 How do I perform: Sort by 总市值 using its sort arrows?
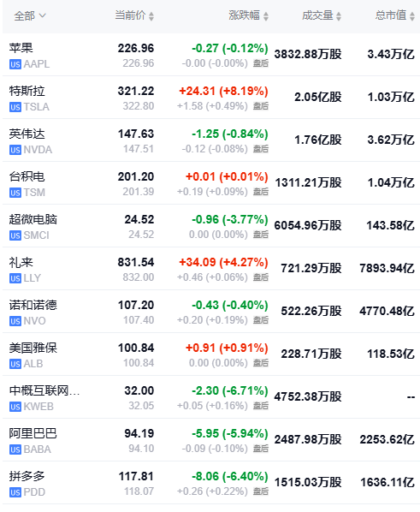[x=412, y=16]
